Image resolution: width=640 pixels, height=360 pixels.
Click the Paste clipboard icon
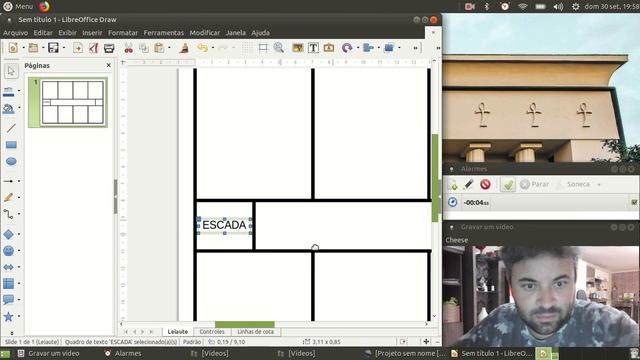click(x=159, y=48)
